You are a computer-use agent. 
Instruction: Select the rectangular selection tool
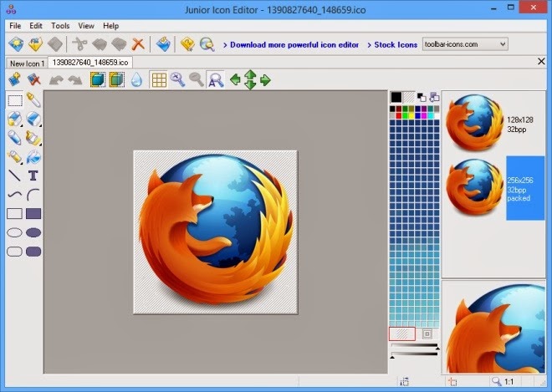[14, 100]
